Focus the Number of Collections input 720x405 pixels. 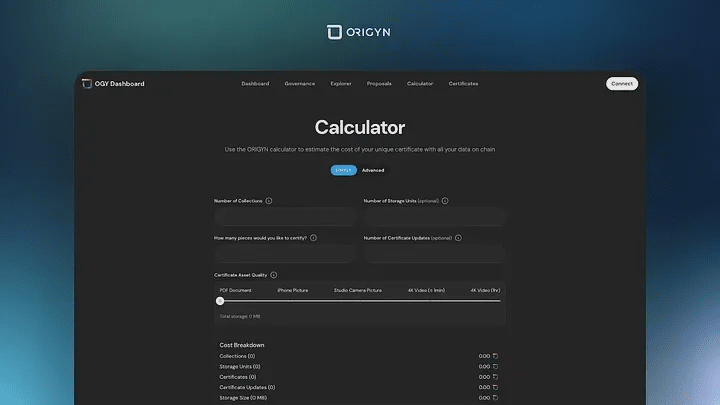click(x=285, y=216)
